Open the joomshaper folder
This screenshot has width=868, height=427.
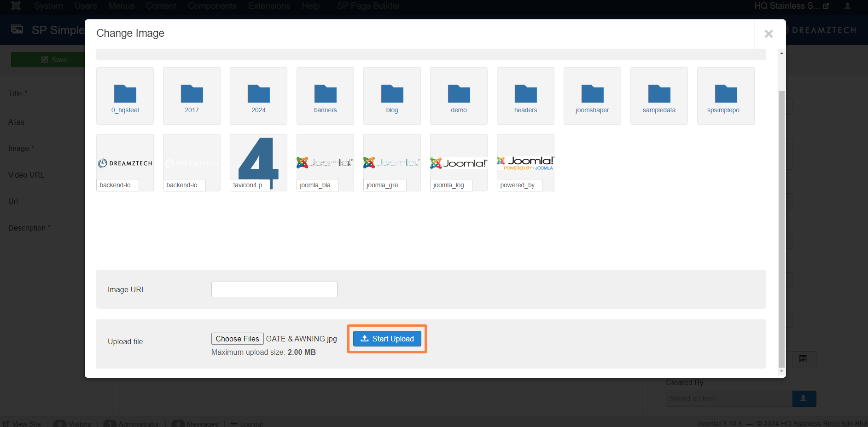click(x=592, y=96)
